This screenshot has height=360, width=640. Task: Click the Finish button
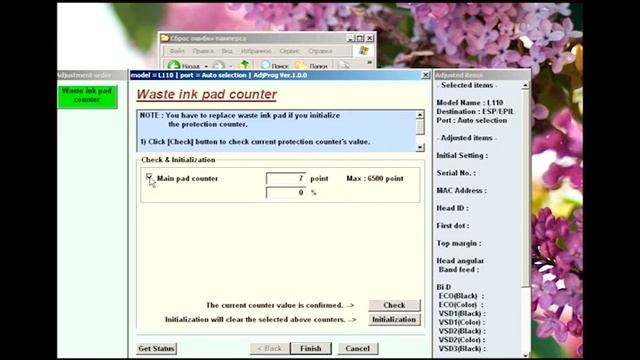tap(311, 349)
